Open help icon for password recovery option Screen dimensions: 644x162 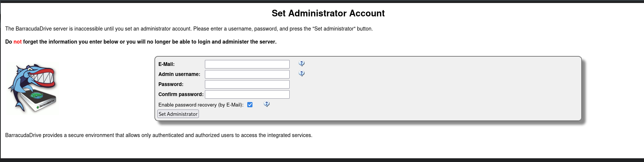(267, 104)
